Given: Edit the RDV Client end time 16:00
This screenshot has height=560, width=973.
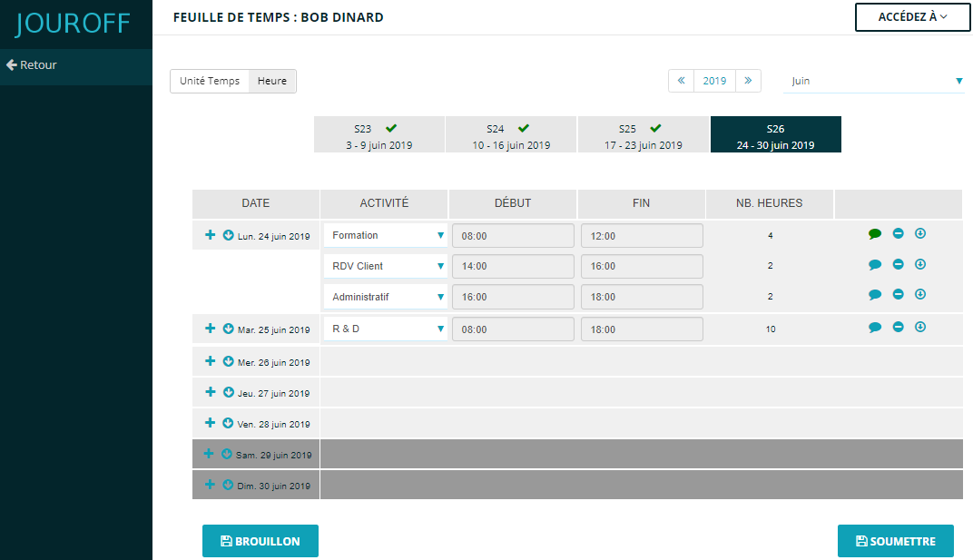Looking at the screenshot, I should tap(642, 266).
